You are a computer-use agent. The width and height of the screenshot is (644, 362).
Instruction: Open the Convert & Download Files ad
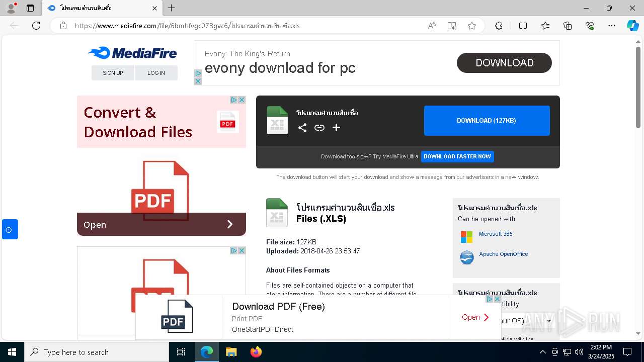(138, 122)
